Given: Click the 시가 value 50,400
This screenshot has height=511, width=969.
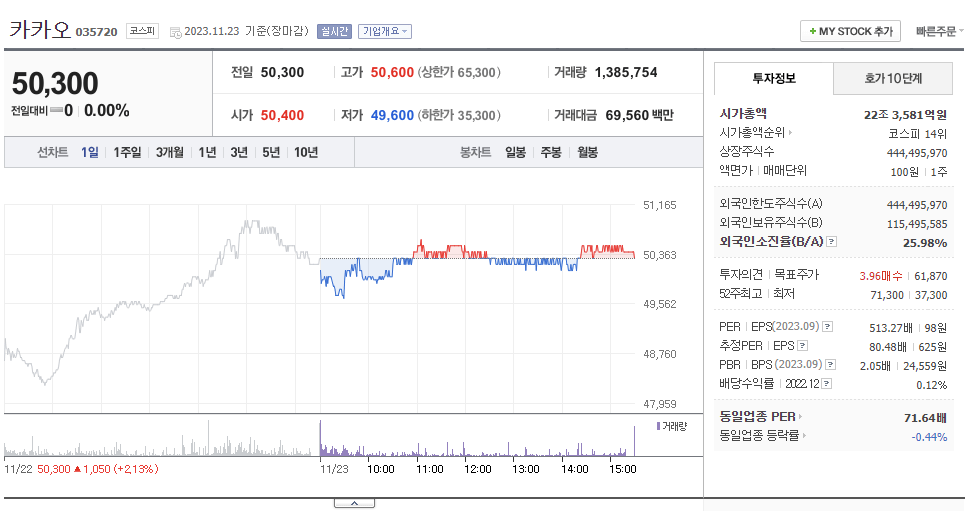Looking at the screenshot, I should (282, 115).
